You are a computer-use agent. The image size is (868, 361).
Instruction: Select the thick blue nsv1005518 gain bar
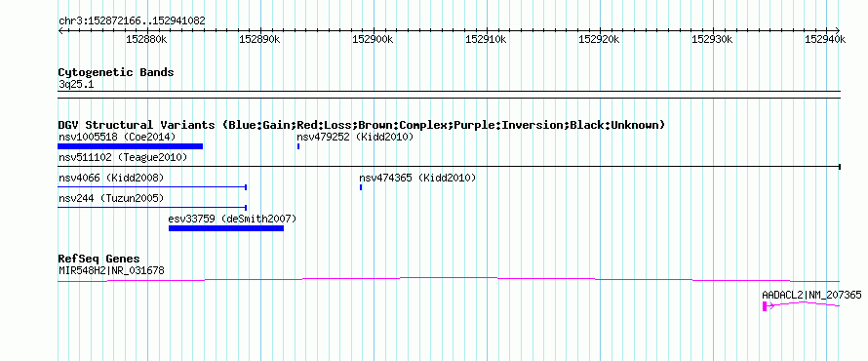130,146
